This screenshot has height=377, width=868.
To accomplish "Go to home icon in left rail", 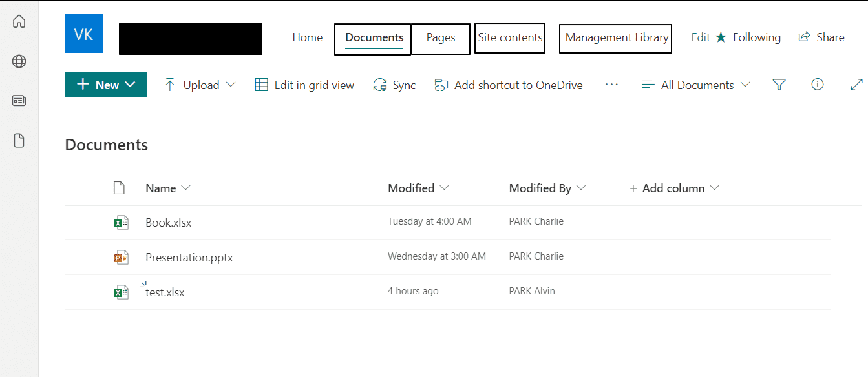I will pyautogui.click(x=19, y=21).
